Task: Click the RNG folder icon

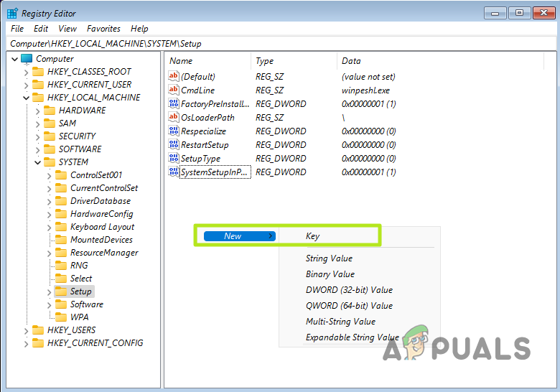Action: [x=61, y=266]
